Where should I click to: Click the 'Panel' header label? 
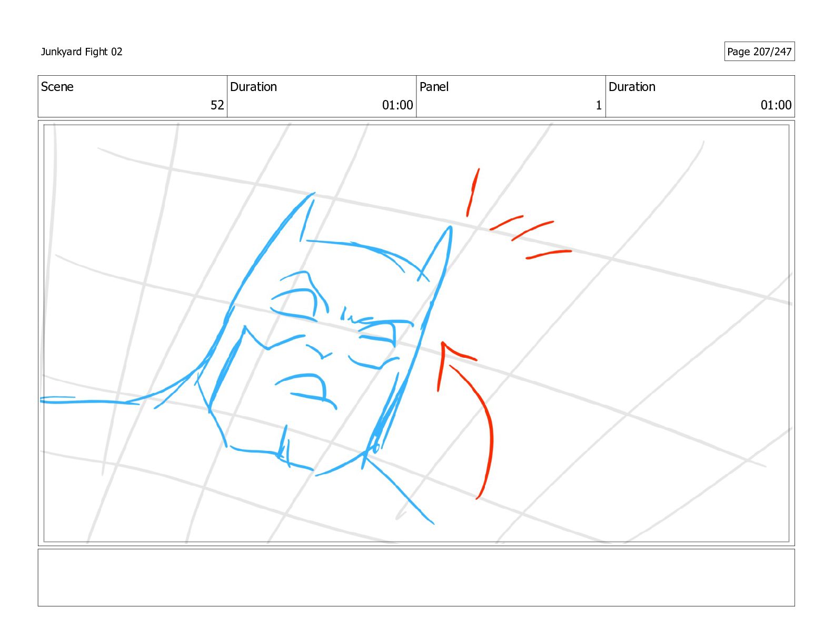[434, 87]
